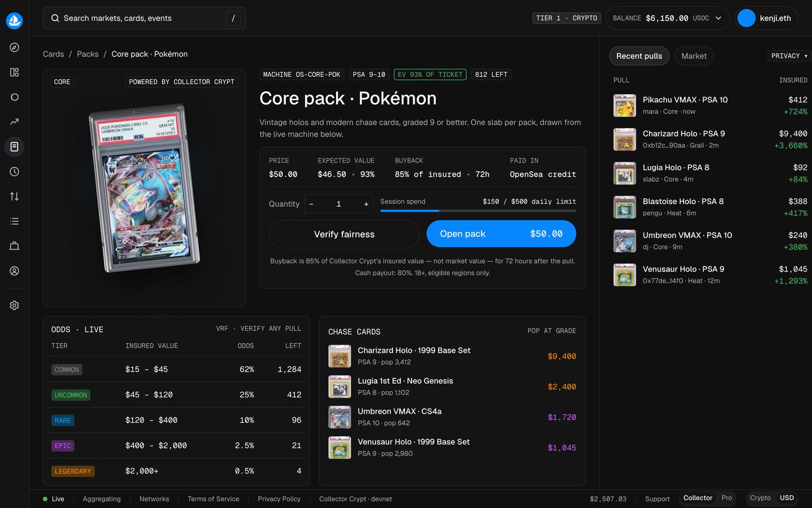Switch to the Recent pulls tab
Viewport: 812px width, 508px height.
pos(639,56)
